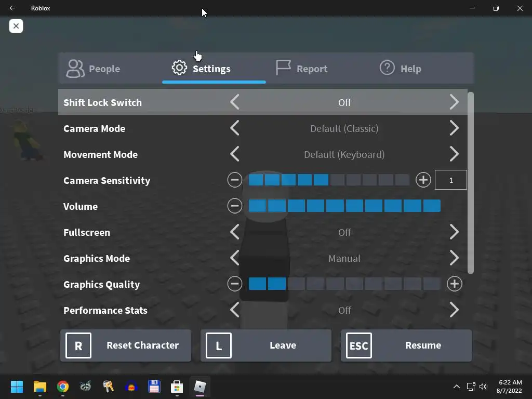The width and height of the screenshot is (532, 399).
Task: Click the Graphics Quality slider bar
Action: (345, 284)
